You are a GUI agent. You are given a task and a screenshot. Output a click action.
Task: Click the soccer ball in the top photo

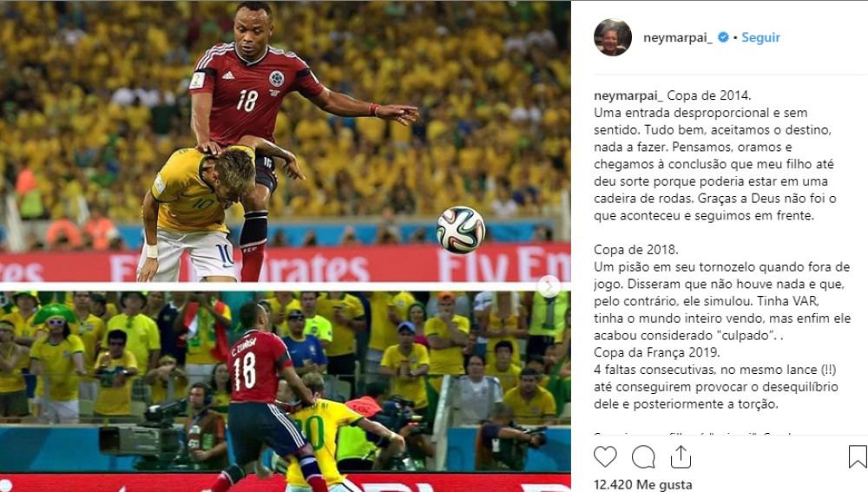pyautogui.click(x=460, y=230)
